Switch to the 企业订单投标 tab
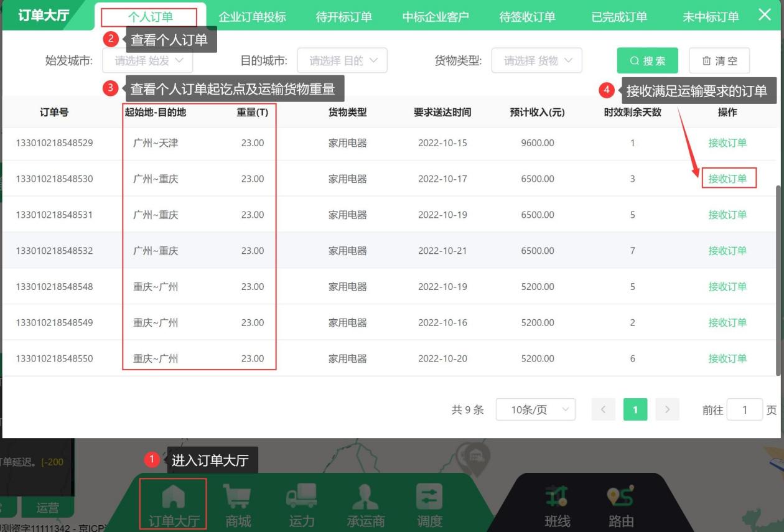This screenshot has height=532, width=784. [252, 17]
